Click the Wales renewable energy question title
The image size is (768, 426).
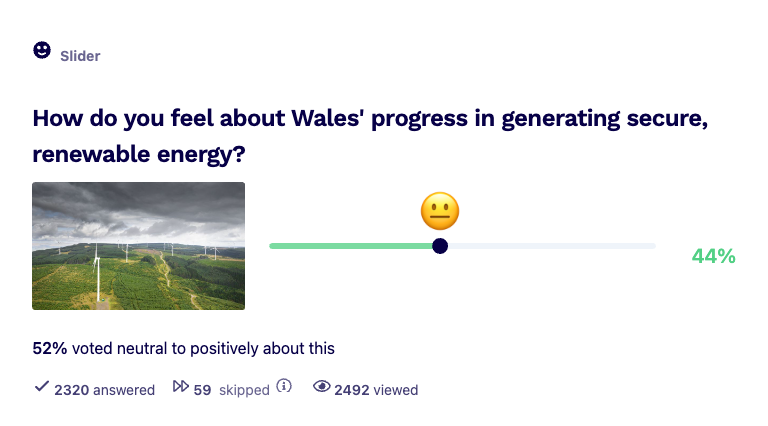pyautogui.click(x=370, y=136)
